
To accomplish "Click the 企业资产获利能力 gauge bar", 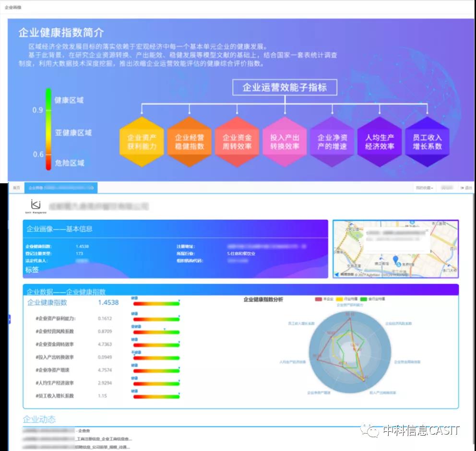I will pos(156,319).
